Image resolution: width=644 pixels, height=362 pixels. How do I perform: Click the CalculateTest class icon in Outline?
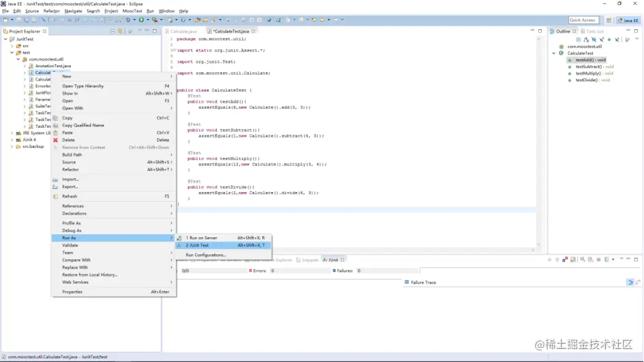point(561,53)
